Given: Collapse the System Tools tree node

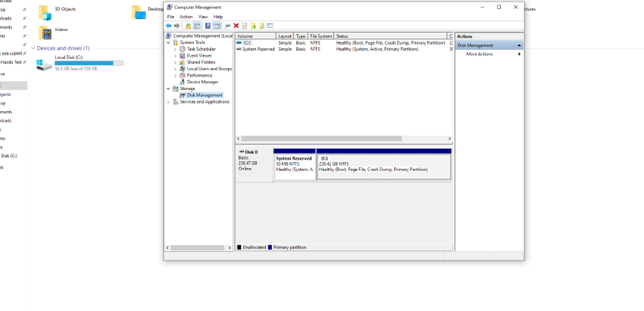Looking at the screenshot, I should click(x=168, y=42).
